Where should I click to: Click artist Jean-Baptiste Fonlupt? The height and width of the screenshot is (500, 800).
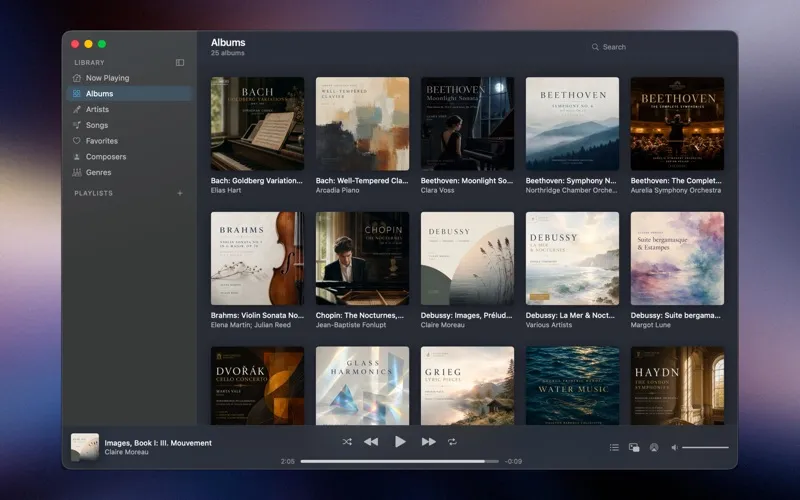point(351,325)
